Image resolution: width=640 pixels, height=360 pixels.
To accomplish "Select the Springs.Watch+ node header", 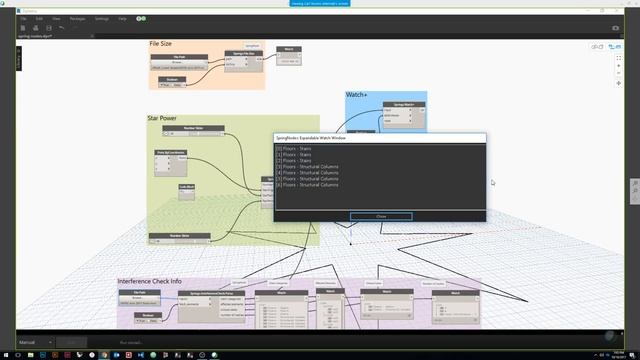I will [x=404, y=104].
